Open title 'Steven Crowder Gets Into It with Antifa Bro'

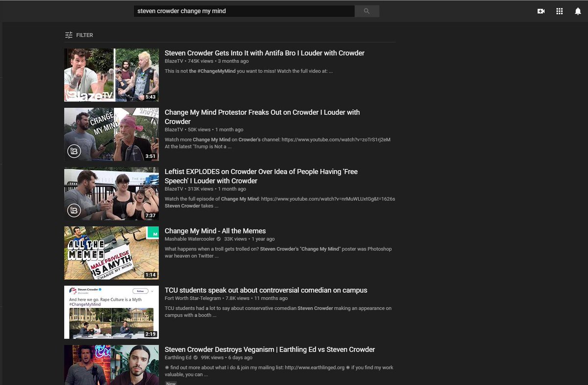click(265, 53)
